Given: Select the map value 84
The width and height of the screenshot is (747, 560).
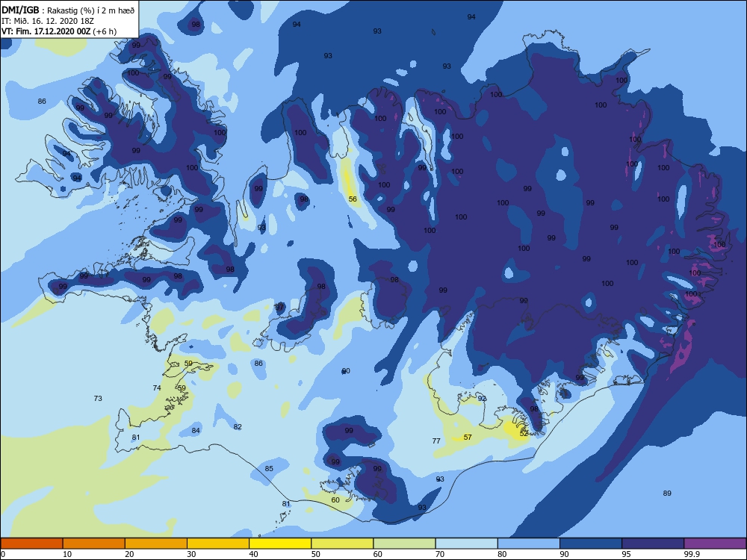Looking at the screenshot, I should 195,431.
